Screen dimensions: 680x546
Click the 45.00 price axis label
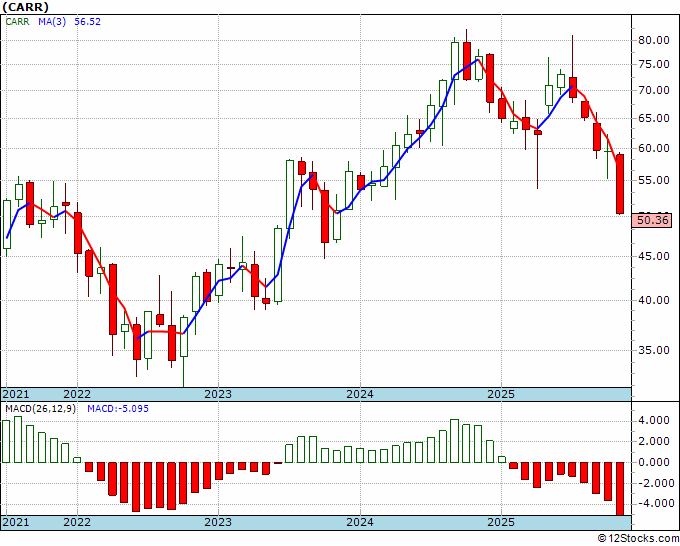pyautogui.click(x=654, y=256)
